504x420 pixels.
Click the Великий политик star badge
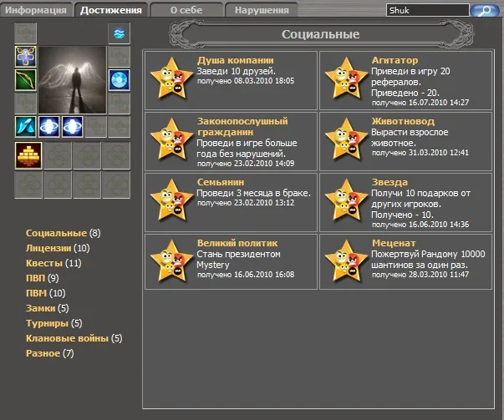pyautogui.click(x=171, y=261)
